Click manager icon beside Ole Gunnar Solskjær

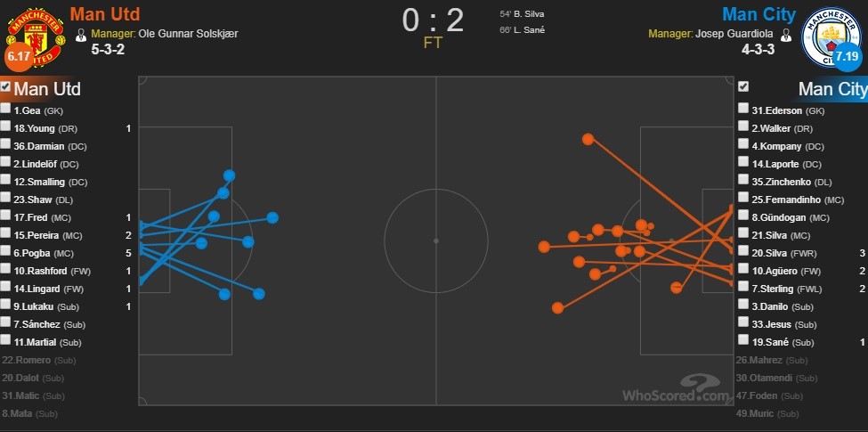pyautogui.click(x=82, y=34)
